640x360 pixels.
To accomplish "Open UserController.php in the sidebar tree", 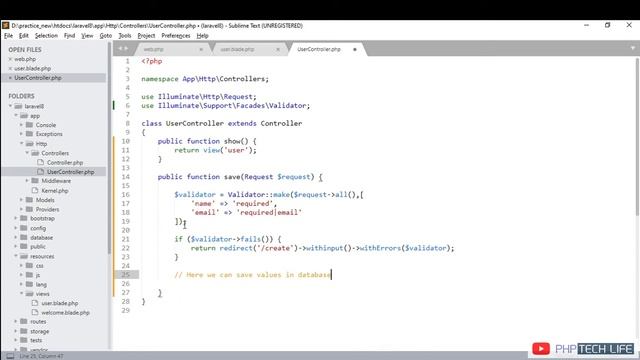I will [x=71, y=172].
